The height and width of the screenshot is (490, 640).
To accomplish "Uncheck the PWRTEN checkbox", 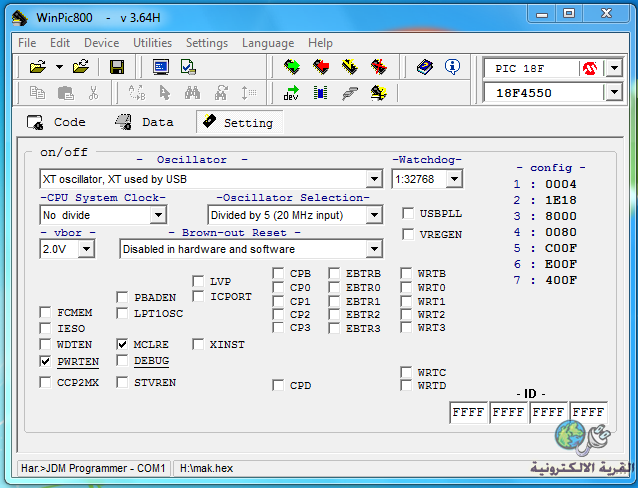I will tap(45, 361).
